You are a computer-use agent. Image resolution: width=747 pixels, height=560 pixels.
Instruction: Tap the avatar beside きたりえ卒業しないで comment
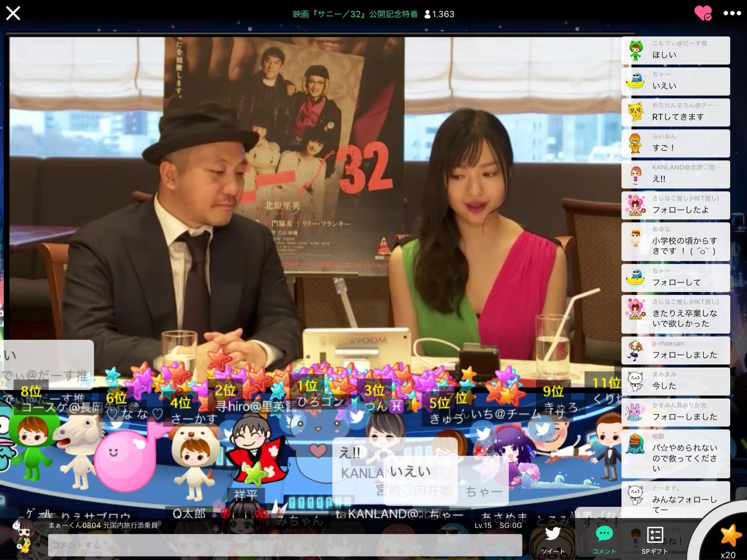635,310
